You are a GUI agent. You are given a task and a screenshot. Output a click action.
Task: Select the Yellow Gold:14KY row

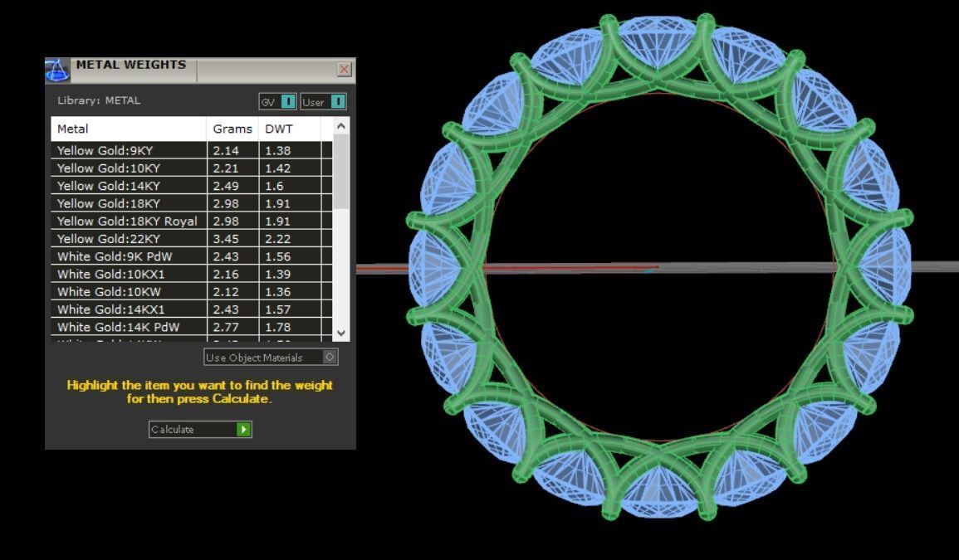click(192, 186)
